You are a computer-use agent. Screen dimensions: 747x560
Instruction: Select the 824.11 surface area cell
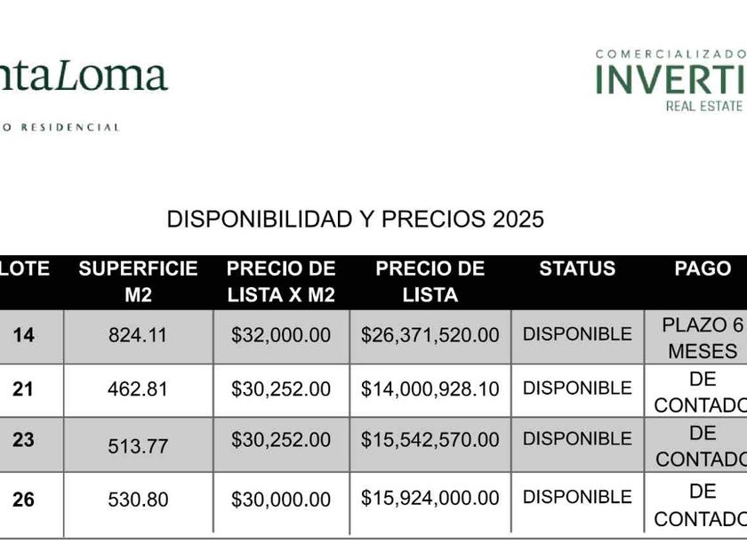(138, 336)
